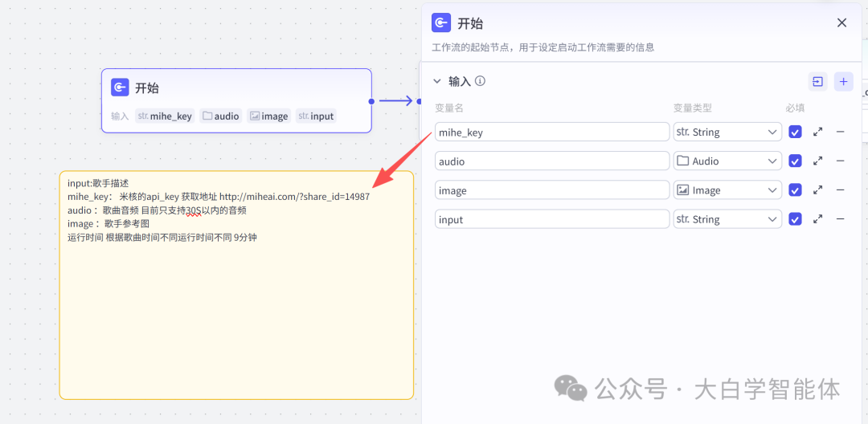
Task: Uncheck required for image variable
Action: (795, 190)
